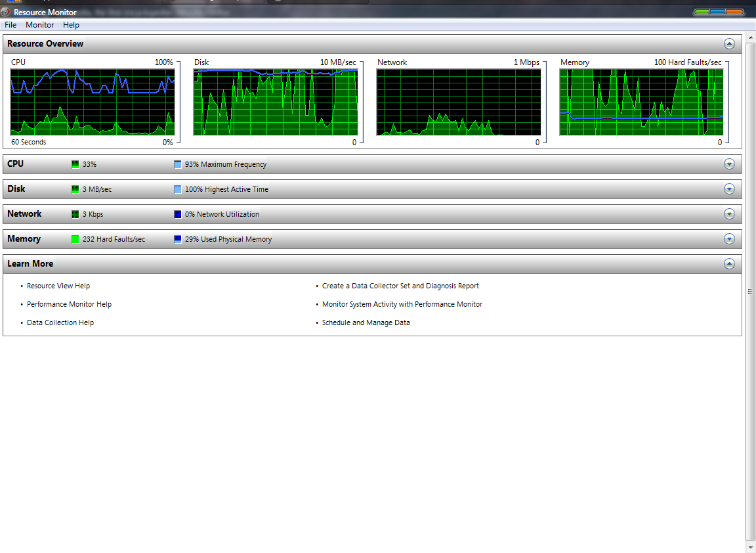Click Create a Data Collector Set link

400,286
